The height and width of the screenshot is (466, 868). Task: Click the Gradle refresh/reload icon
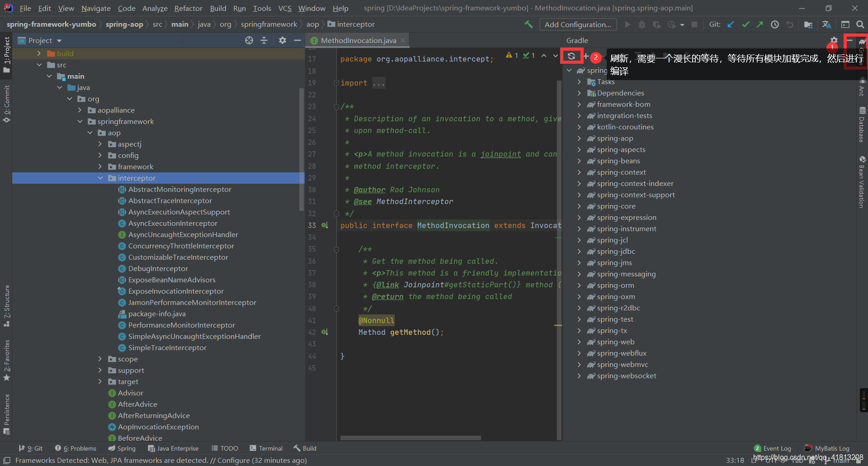pos(571,56)
